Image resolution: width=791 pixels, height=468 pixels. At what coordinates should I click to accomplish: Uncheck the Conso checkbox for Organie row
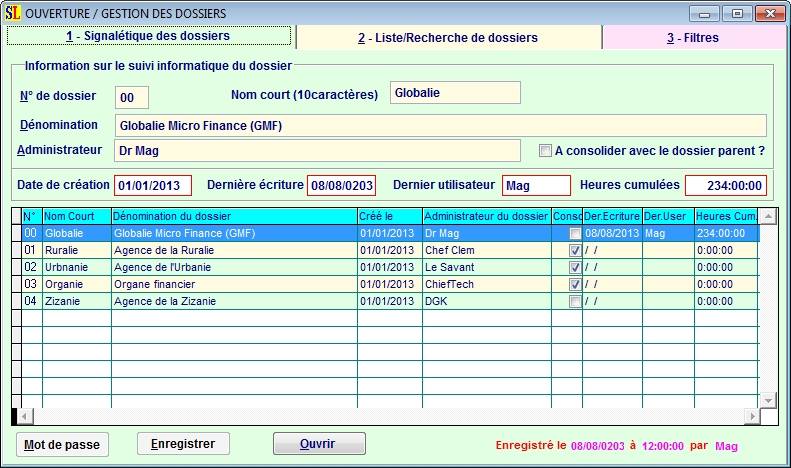[x=574, y=284]
